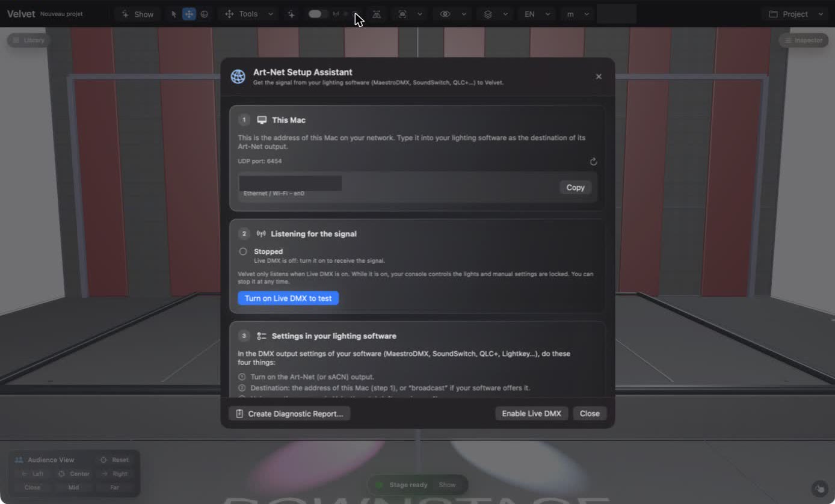This screenshot has height=504, width=835.
Task: Select the Far audience distance
Action: click(x=114, y=488)
